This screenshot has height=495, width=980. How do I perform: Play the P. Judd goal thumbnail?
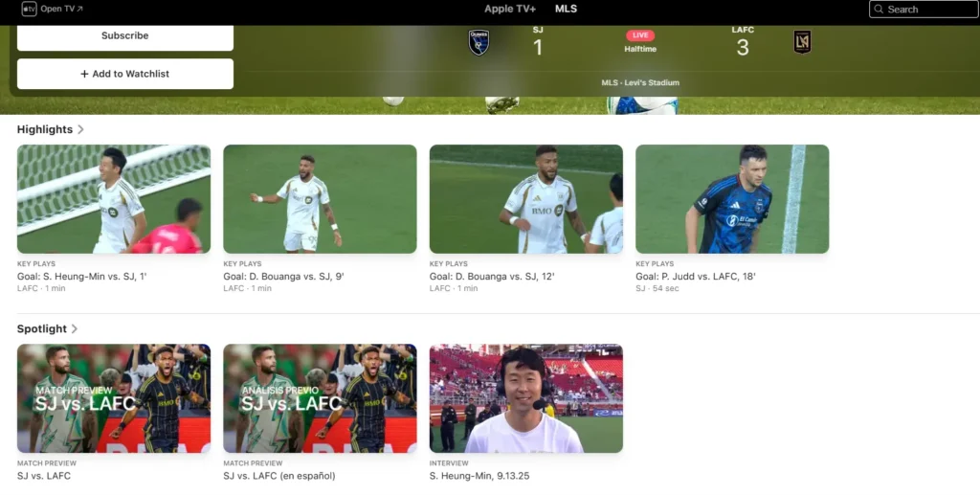pos(732,199)
